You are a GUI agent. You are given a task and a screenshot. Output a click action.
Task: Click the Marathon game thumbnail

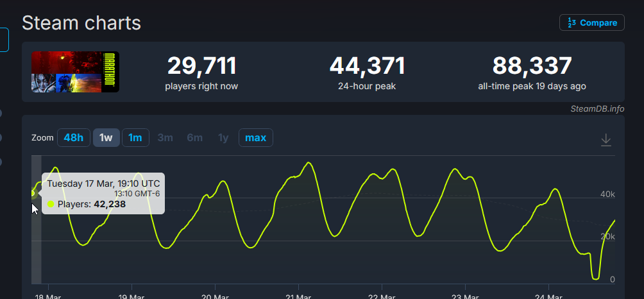click(x=75, y=72)
